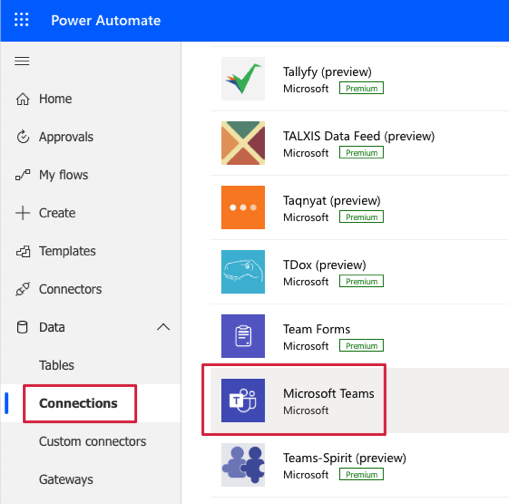Click the Power Automate title
This screenshot has height=504, width=509.
point(106,20)
